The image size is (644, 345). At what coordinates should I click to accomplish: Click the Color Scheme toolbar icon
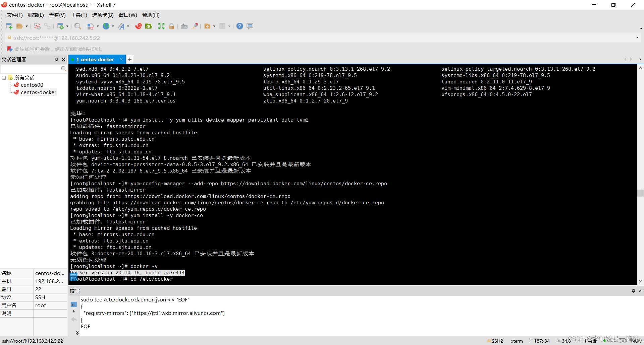coord(91,26)
